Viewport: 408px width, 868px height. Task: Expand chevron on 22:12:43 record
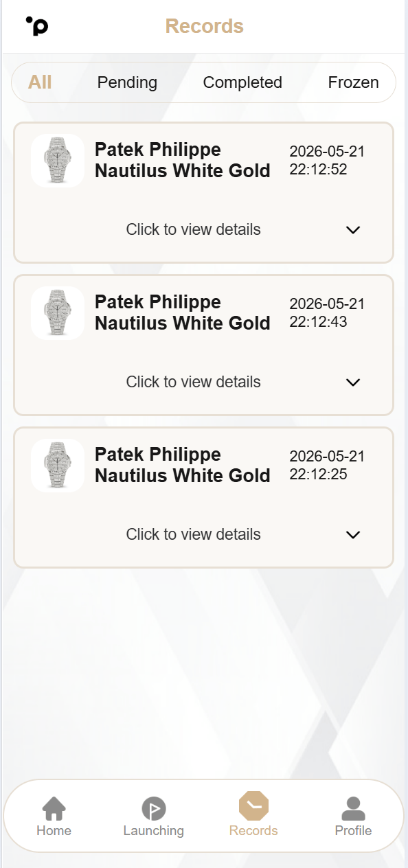pyautogui.click(x=353, y=382)
